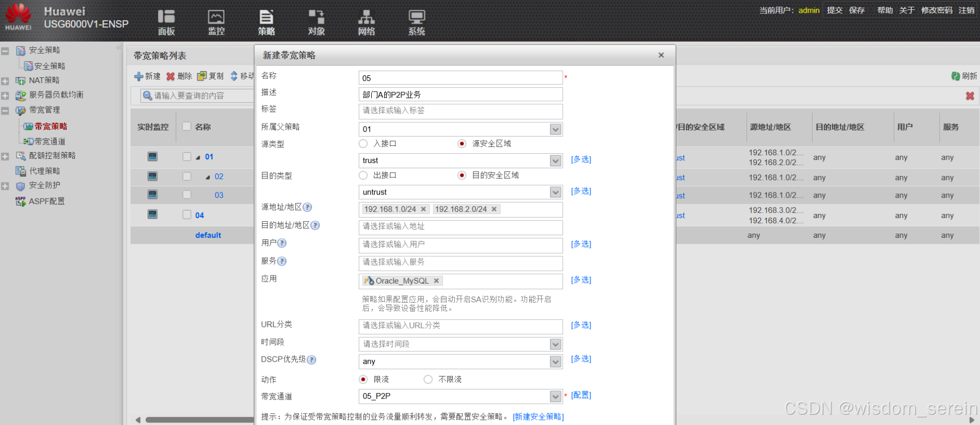Click the 多选 link beside source zone

581,159
